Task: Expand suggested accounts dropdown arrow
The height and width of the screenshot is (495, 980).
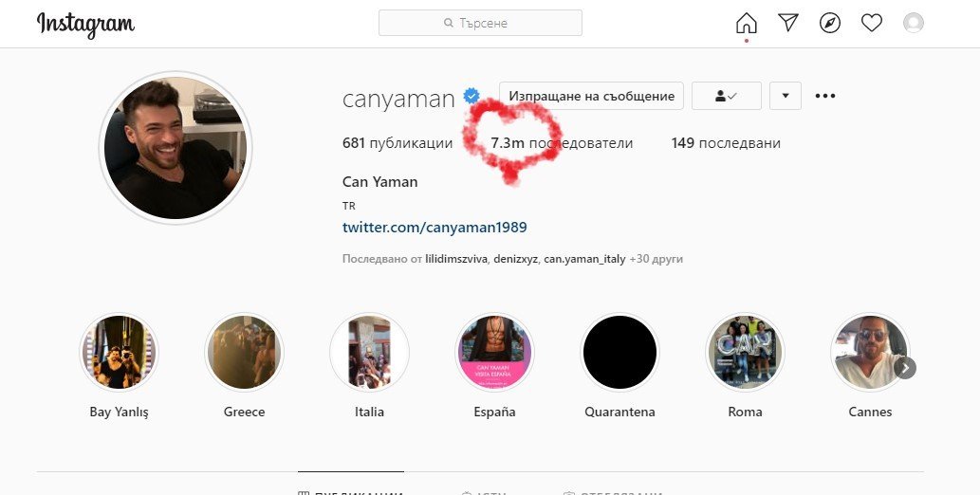Action: pyautogui.click(x=786, y=96)
